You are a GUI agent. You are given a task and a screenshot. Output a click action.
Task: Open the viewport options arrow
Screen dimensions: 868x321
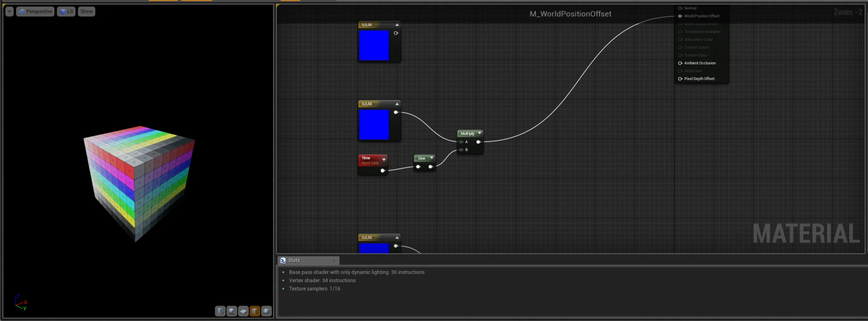[x=9, y=11]
